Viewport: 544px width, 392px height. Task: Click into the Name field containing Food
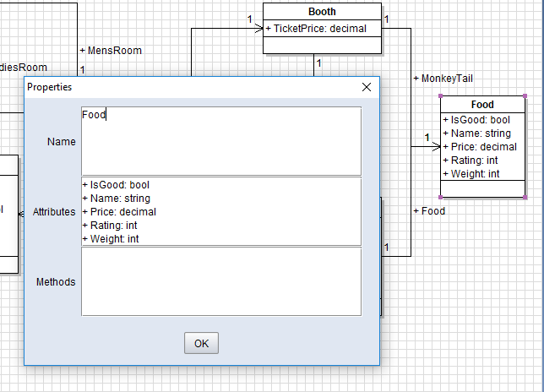pos(220,140)
